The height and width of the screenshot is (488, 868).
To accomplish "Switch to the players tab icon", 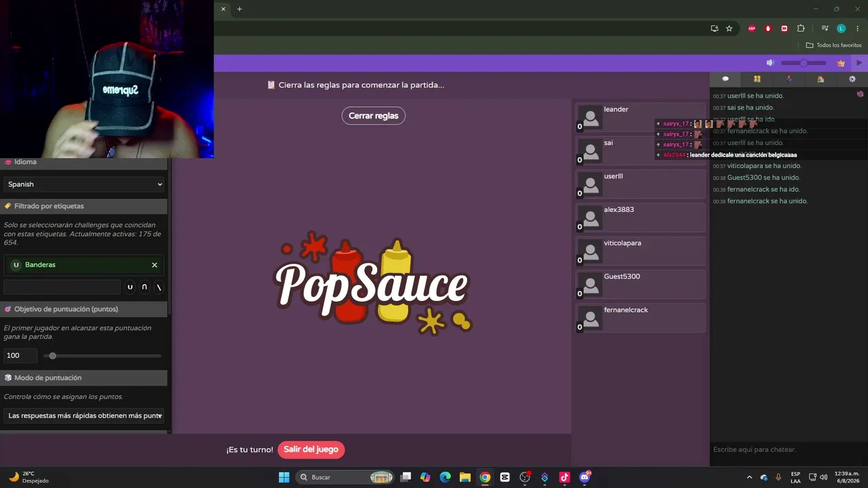I will (757, 79).
